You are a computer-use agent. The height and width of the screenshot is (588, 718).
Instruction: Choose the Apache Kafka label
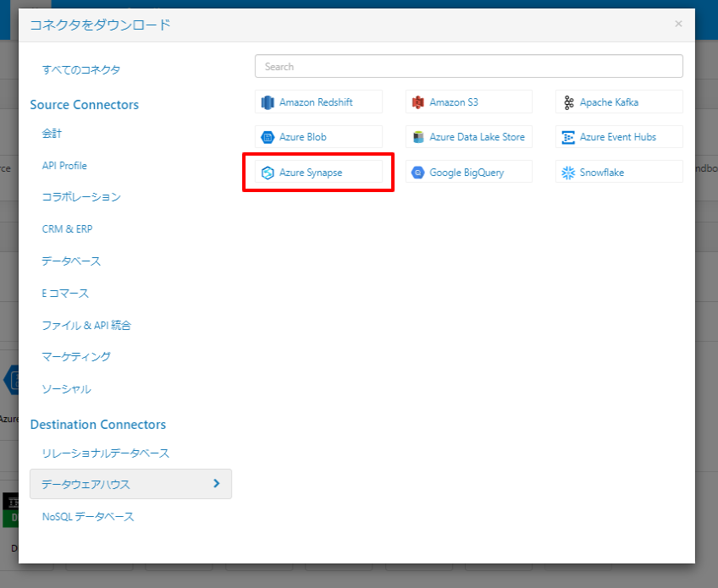click(609, 102)
